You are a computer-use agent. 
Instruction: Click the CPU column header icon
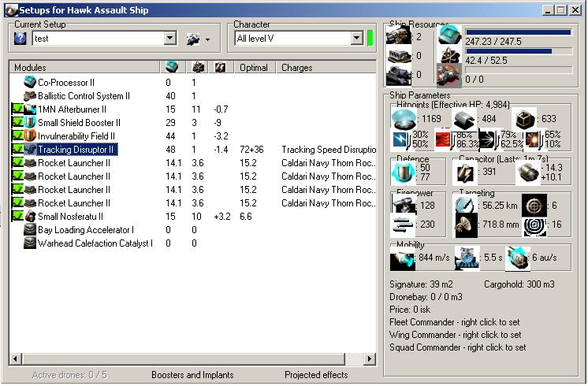[172, 67]
